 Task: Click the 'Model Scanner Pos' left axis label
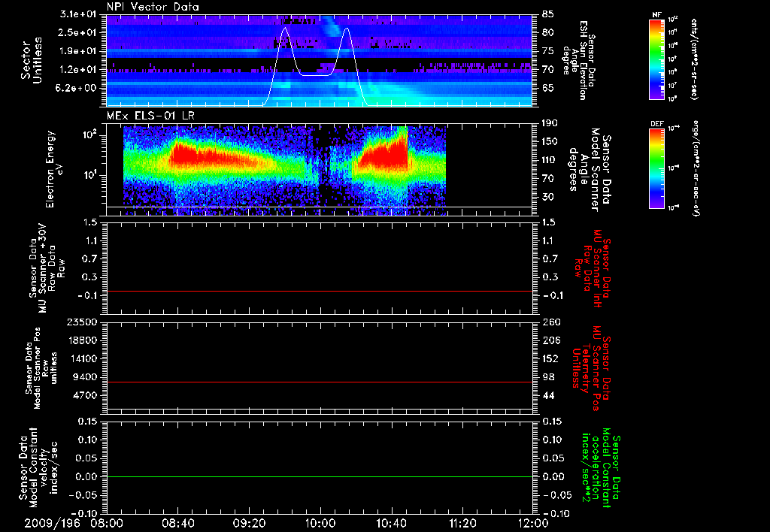coord(41,368)
